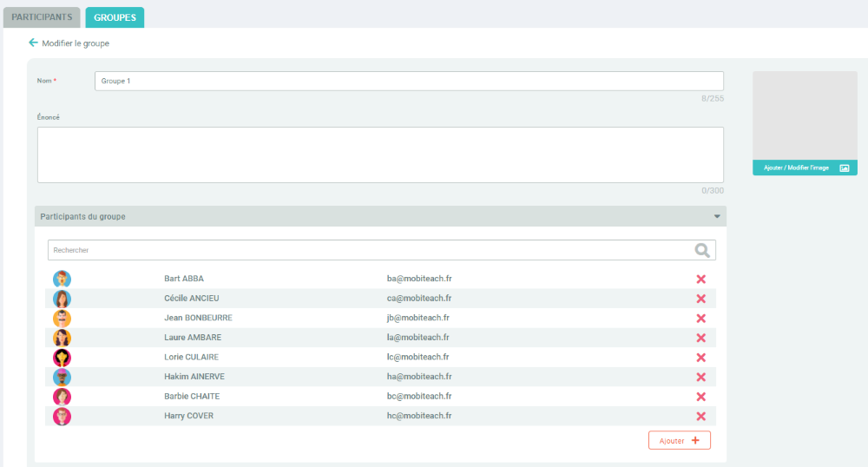This screenshot has width=868, height=467.
Task: Remove Lorie CULAIRE from the group
Action: 700,358
